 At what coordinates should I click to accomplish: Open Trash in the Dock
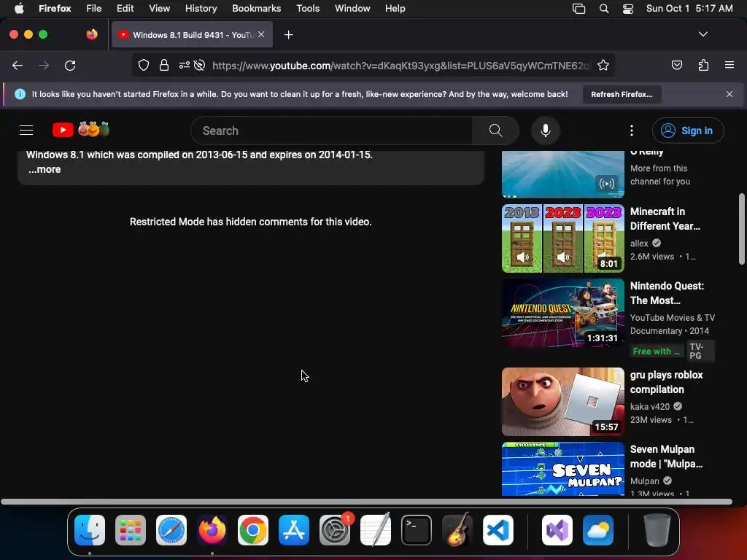pos(657,530)
